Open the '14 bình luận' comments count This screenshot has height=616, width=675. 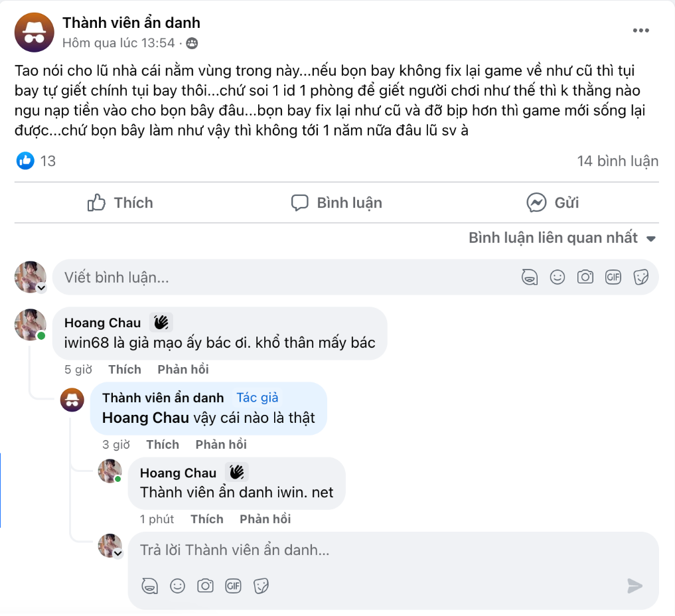point(617,161)
